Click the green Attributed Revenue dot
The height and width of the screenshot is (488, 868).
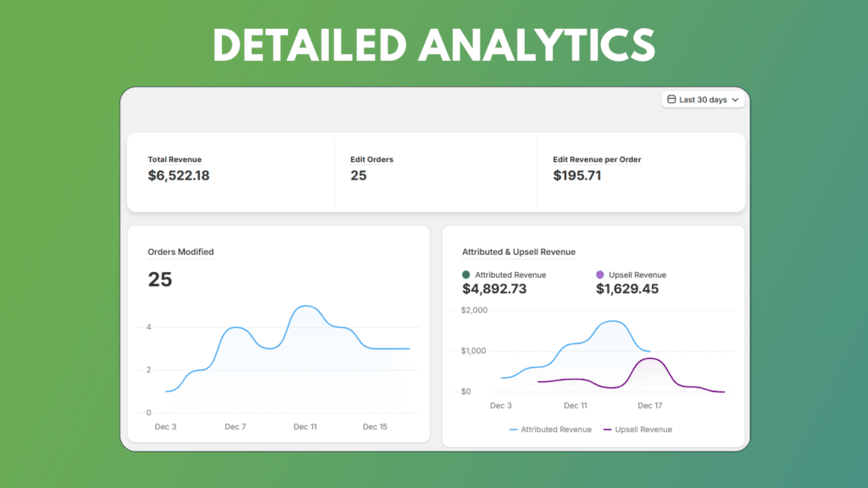pos(466,274)
